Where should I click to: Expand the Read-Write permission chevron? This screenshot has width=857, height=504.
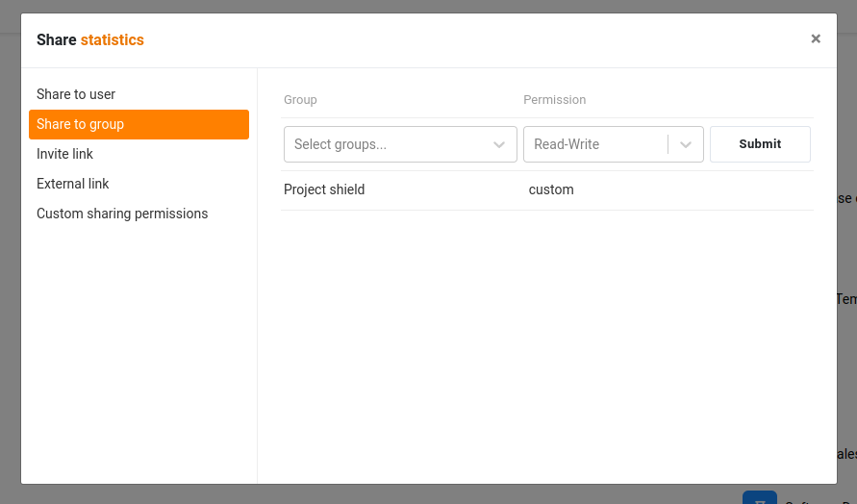[686, 145]
